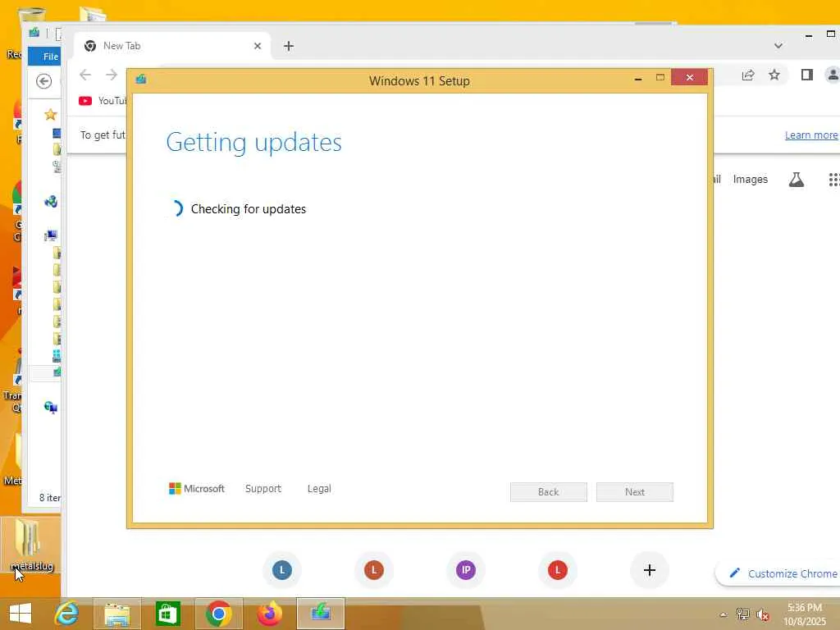Open the File tab in File Explorer

pos(44,57)
